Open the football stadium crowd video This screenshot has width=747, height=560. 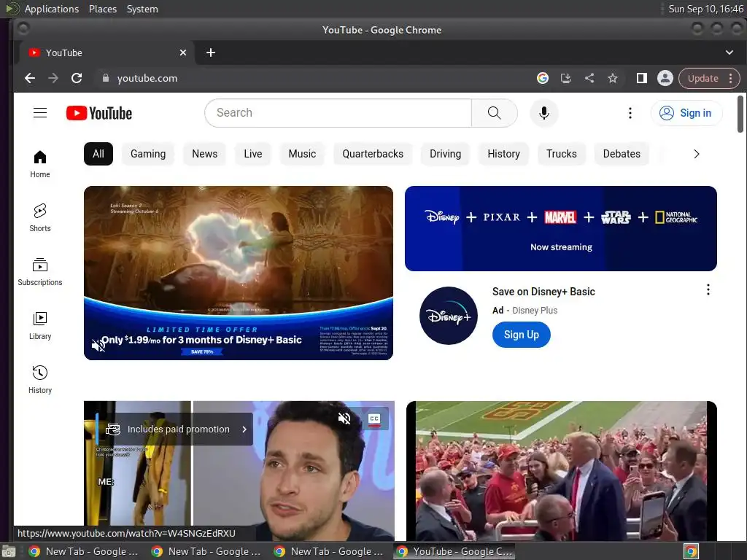tap(561, 471)
